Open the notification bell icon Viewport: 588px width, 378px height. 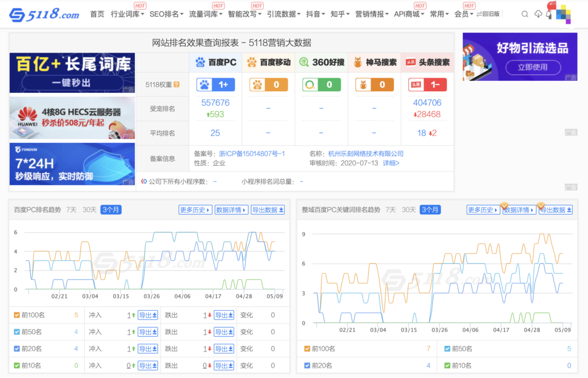(548, 14)
